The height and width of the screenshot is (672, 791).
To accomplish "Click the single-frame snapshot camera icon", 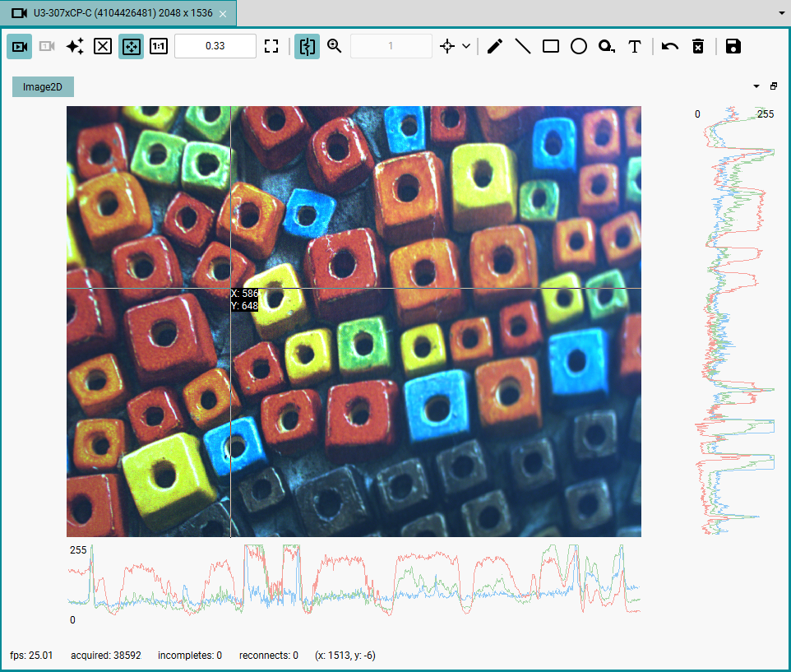I will pyautogui.click(x=47, y=46).
